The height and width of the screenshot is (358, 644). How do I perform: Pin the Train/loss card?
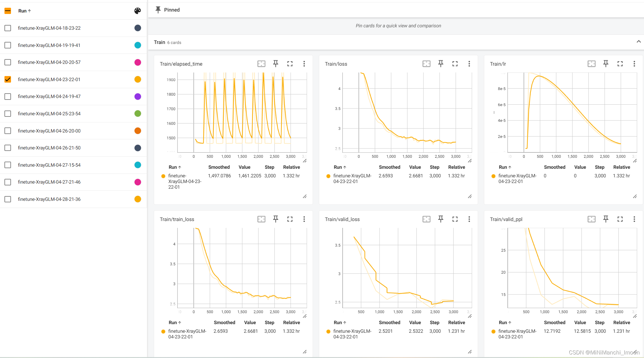tap(441, 64)
